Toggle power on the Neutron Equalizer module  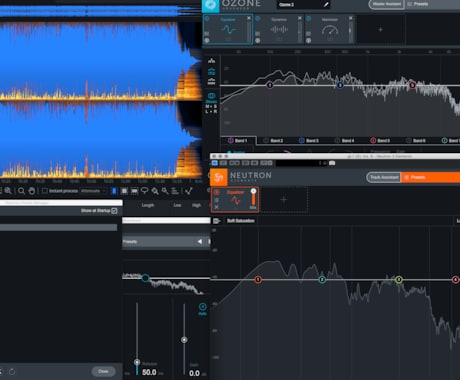pyautogui.click(x=216, y=192)
